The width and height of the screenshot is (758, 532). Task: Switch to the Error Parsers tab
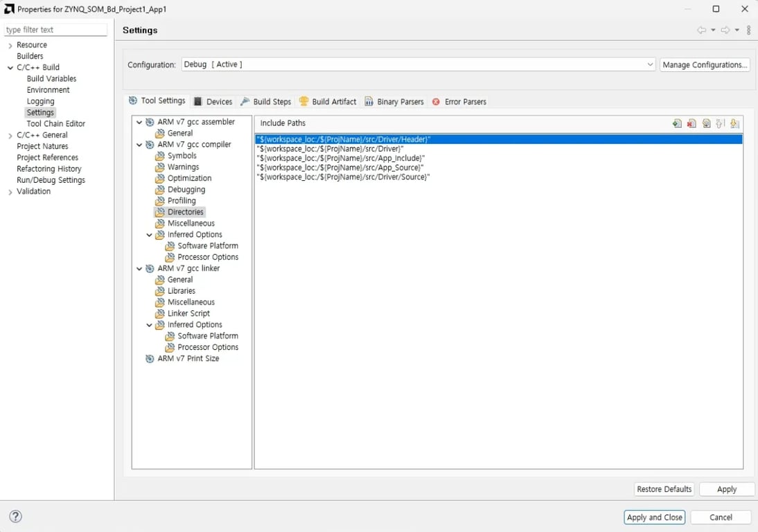(459, 101)
